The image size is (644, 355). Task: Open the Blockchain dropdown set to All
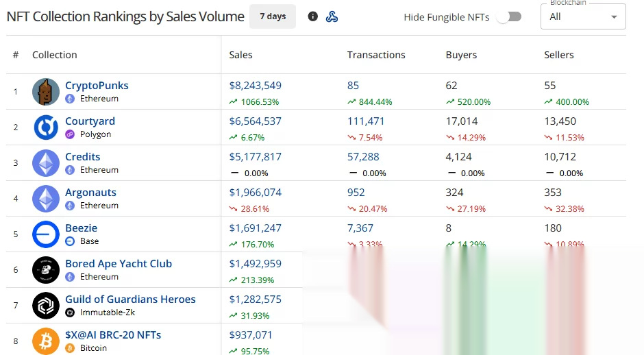tap(583, 17)
